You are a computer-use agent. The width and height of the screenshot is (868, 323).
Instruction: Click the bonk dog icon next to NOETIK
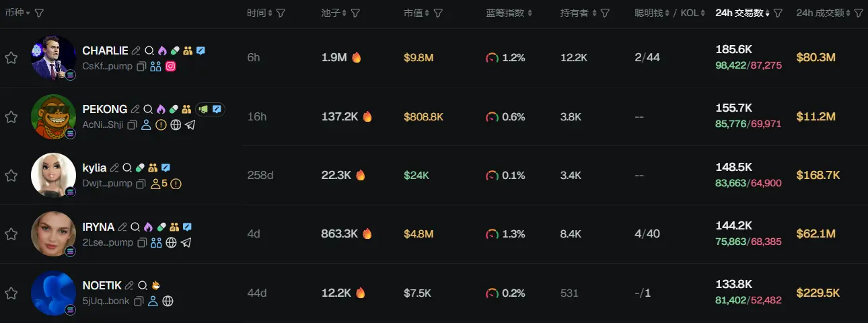pyautogui.click(x=155, y=285)
